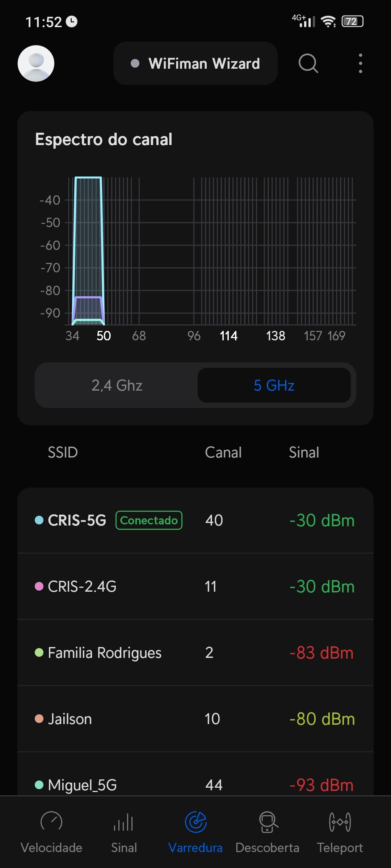Open the user profile avatar

pyautogui.click(x=36, y=63)
